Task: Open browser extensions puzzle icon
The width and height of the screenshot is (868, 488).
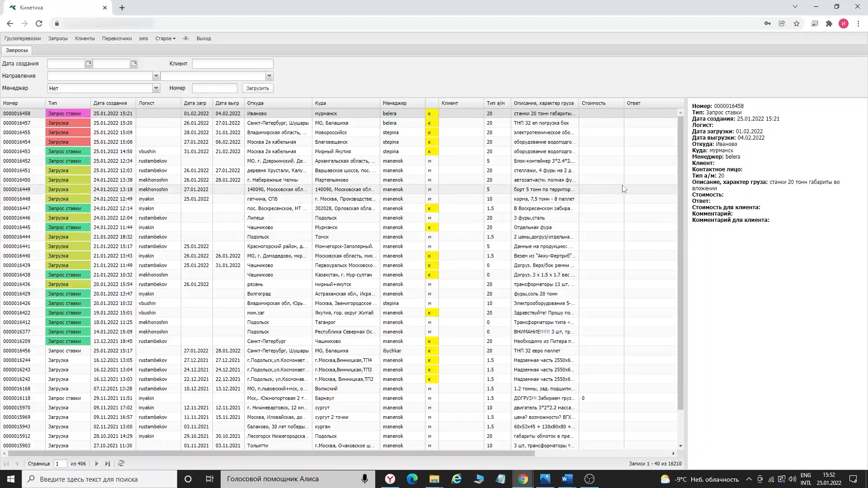Action: click(829, 23)
